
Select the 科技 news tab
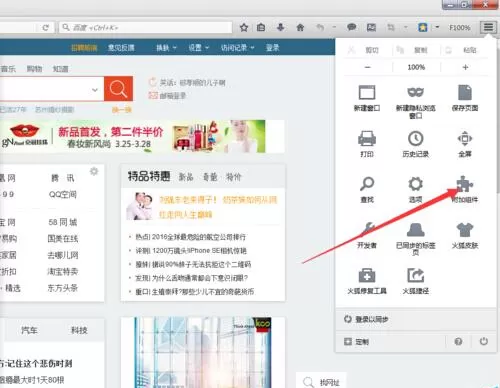[79, 330]
